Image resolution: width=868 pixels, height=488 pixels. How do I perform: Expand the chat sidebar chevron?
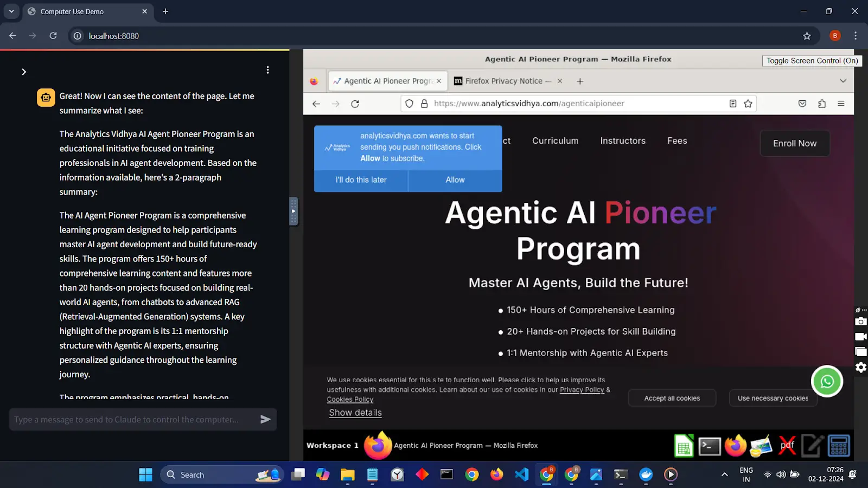[24, 72]
